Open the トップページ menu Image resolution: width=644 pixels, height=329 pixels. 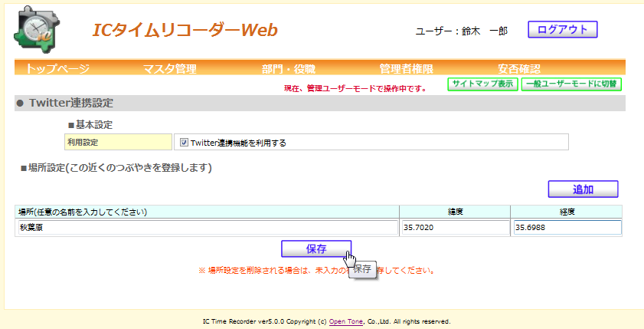tap(58, 69)
